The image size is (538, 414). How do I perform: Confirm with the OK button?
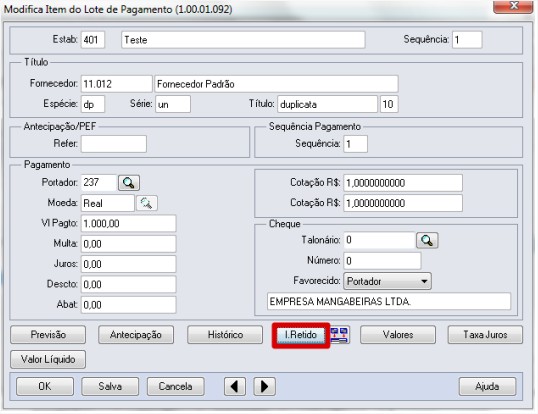pos(45,387)
